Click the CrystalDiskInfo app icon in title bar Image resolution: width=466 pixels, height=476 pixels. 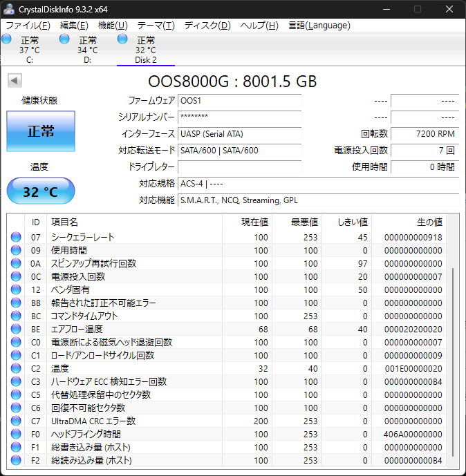8,9
